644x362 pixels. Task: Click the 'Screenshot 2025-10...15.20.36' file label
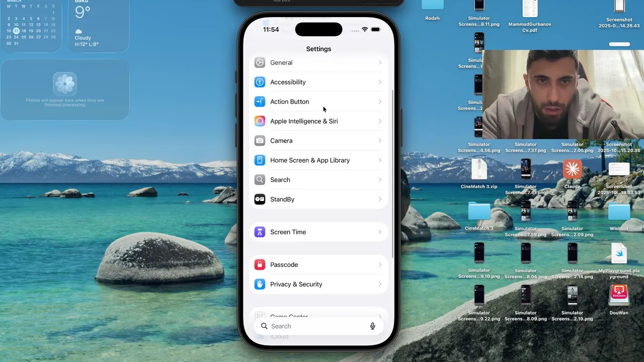click(619, 147)
